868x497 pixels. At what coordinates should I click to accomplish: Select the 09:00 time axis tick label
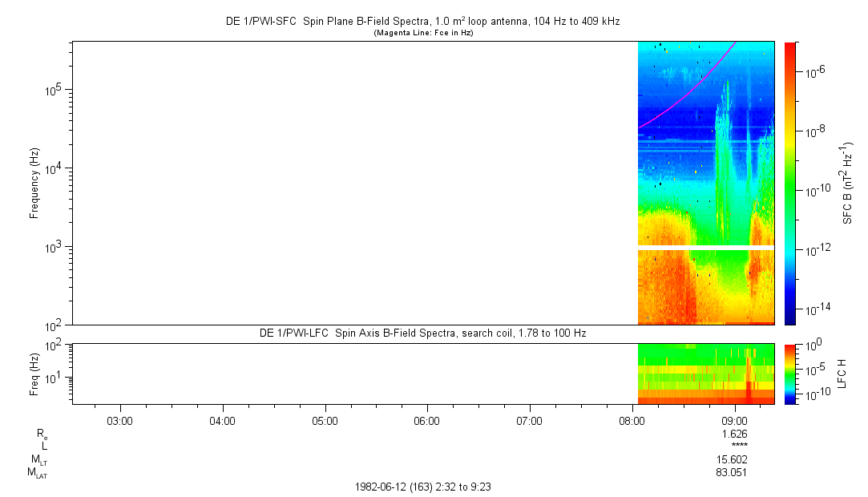(x=735, y=419)
